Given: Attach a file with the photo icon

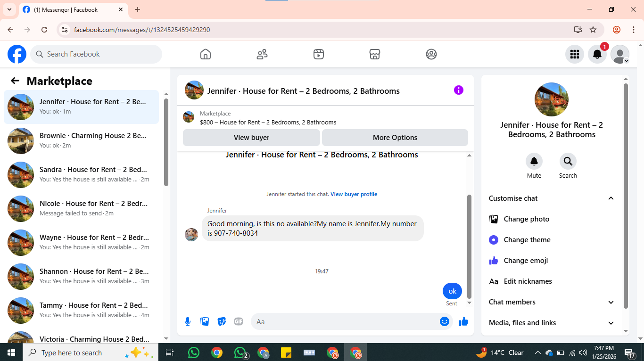Looking at the screenshot, I should tap(205, 321).
